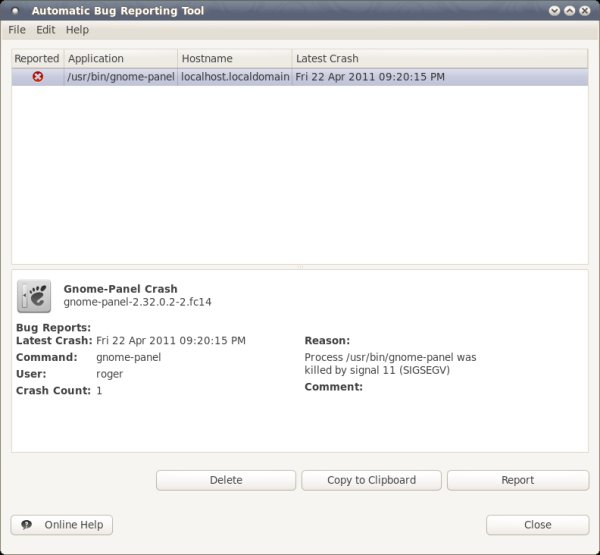Click the Gnome-Panel Crash heading
Viewport: 600px width, 555px height.
(x=121, y=289)
